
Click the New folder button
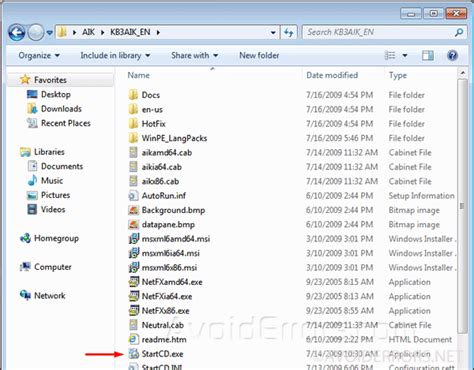tap(259, 56)
